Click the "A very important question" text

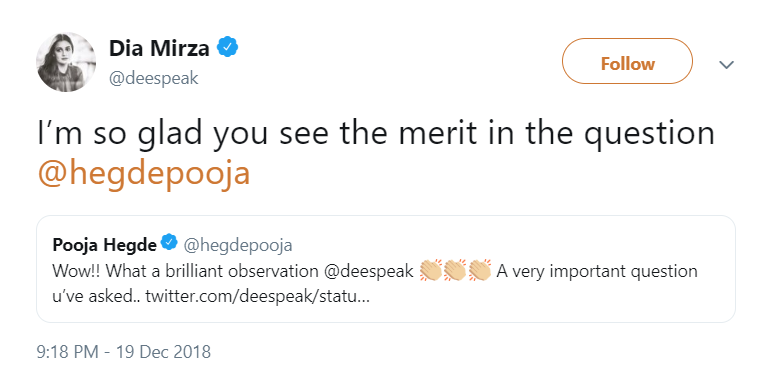[x=597, y=271]
